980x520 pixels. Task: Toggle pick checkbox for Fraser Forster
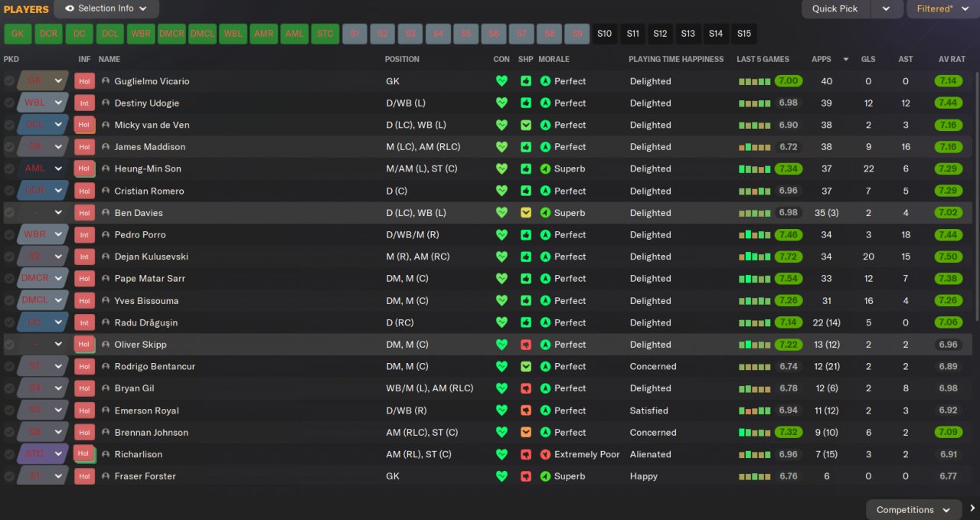[9, 476]
